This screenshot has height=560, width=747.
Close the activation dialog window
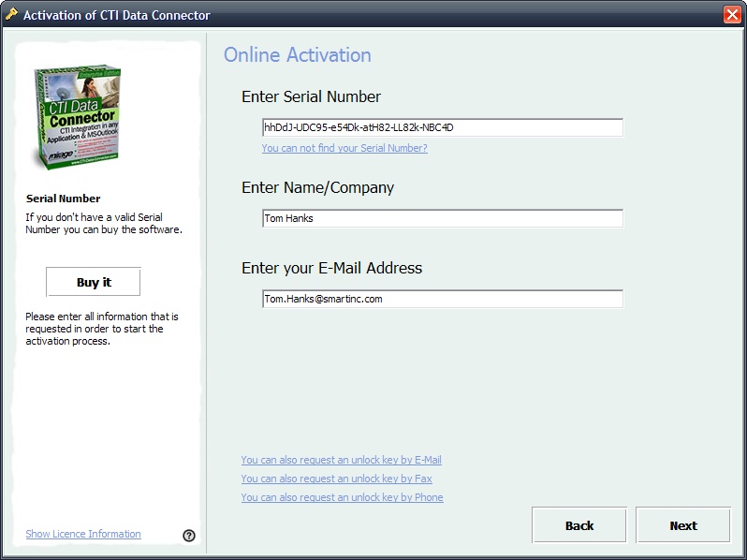(732, 14)
